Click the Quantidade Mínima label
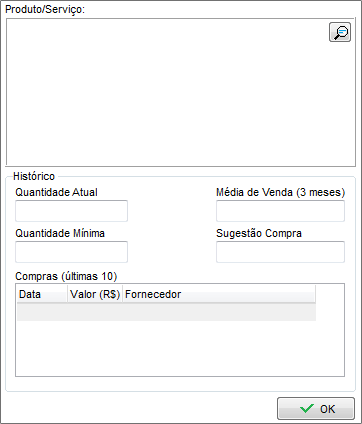Viewport: 362px width, 424px height. click(60, 233)
